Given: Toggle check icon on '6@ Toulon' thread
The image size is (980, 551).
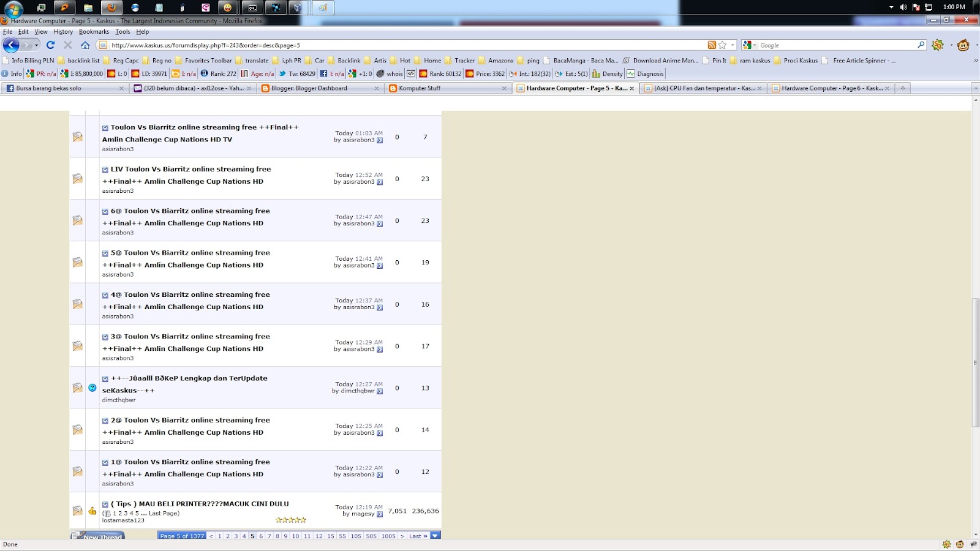Looking at the screenshot, I should 105,211.
